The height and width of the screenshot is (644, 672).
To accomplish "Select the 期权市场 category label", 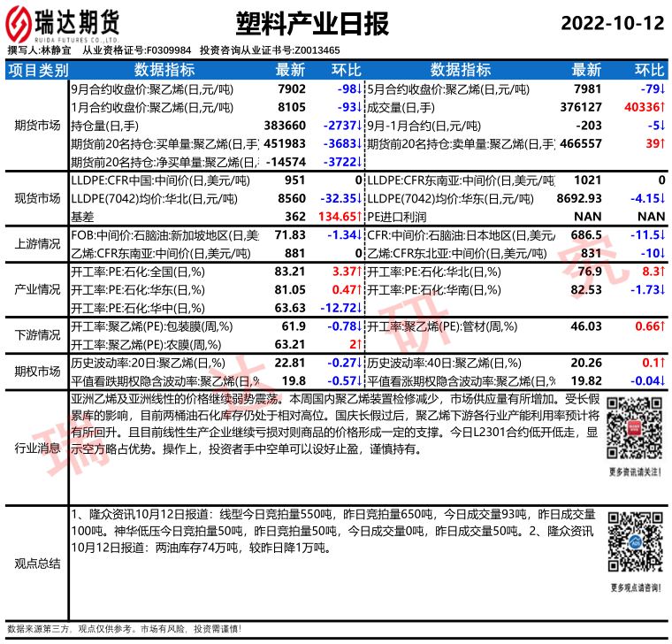I will pyautogui.click(x=36, y=372).
